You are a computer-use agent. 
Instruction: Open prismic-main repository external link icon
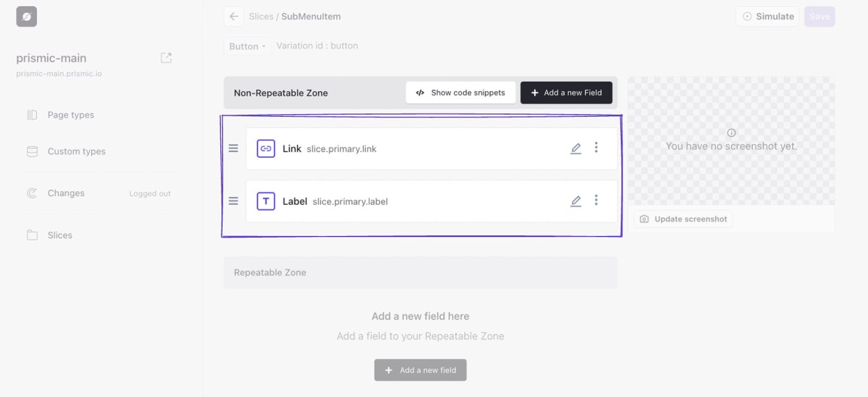[166, 58]
